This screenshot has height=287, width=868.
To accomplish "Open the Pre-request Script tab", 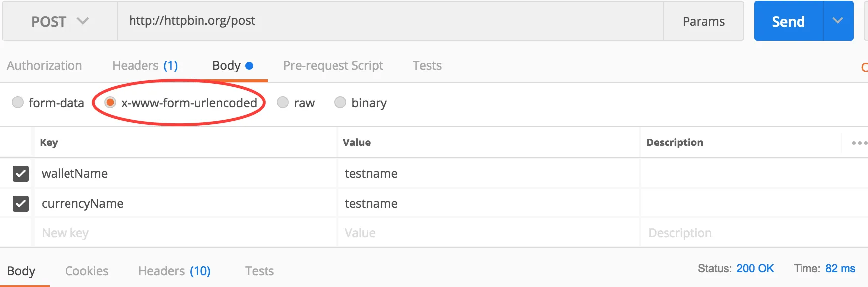I will [333, 66].
